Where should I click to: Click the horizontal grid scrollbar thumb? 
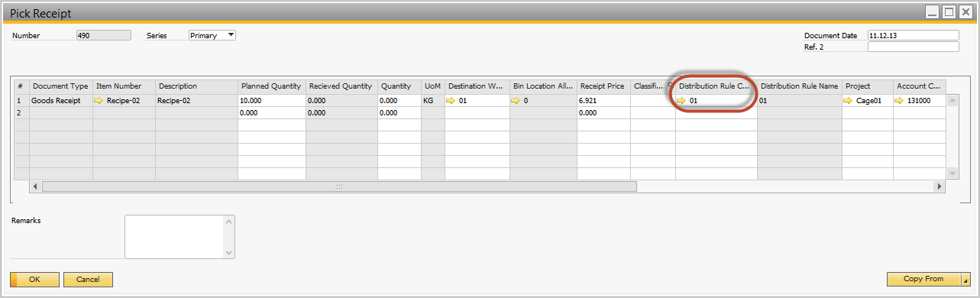click(339, 186)
